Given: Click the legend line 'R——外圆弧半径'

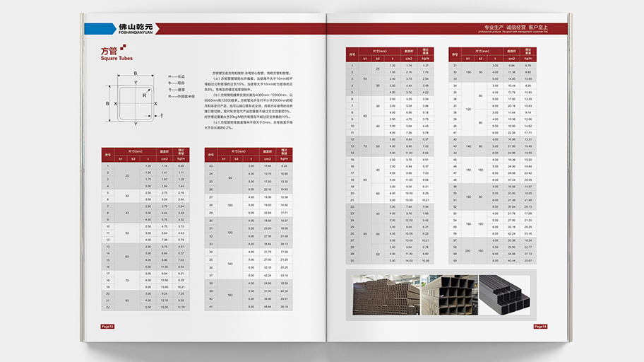Looking at the screenshot, I should (181, 96).
